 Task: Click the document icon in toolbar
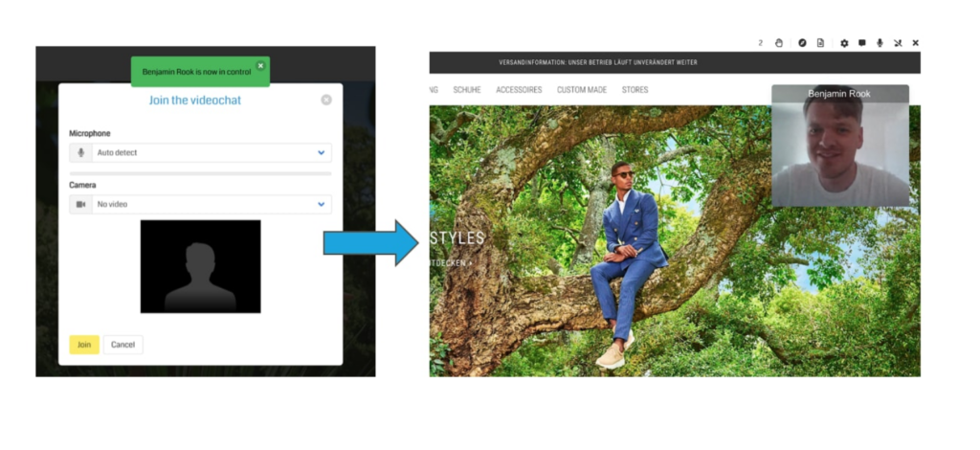pyautogui.click(x=820, y=43)
